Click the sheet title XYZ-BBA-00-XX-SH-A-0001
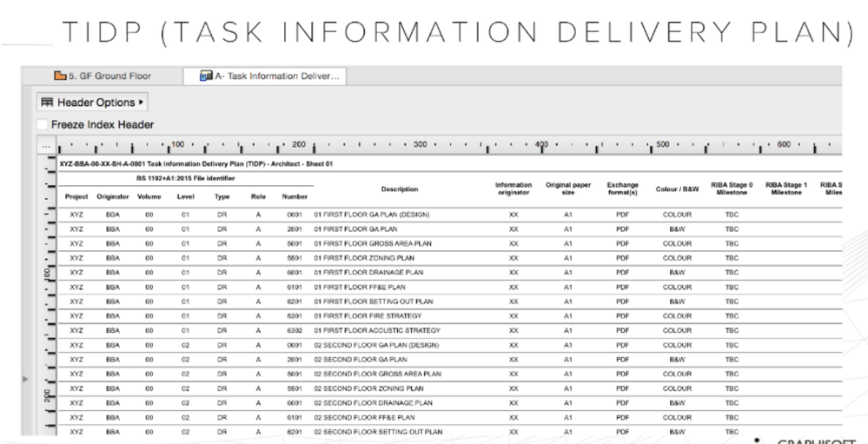 point(196,164)
